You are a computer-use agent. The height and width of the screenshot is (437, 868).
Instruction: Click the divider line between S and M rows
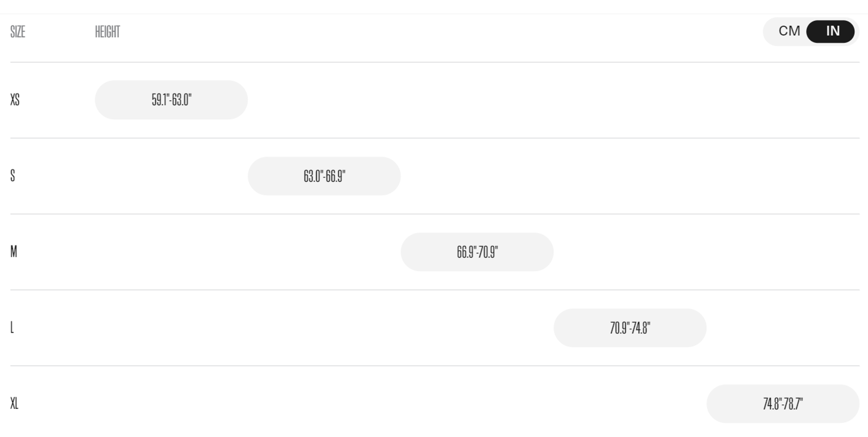pos(434,214)
